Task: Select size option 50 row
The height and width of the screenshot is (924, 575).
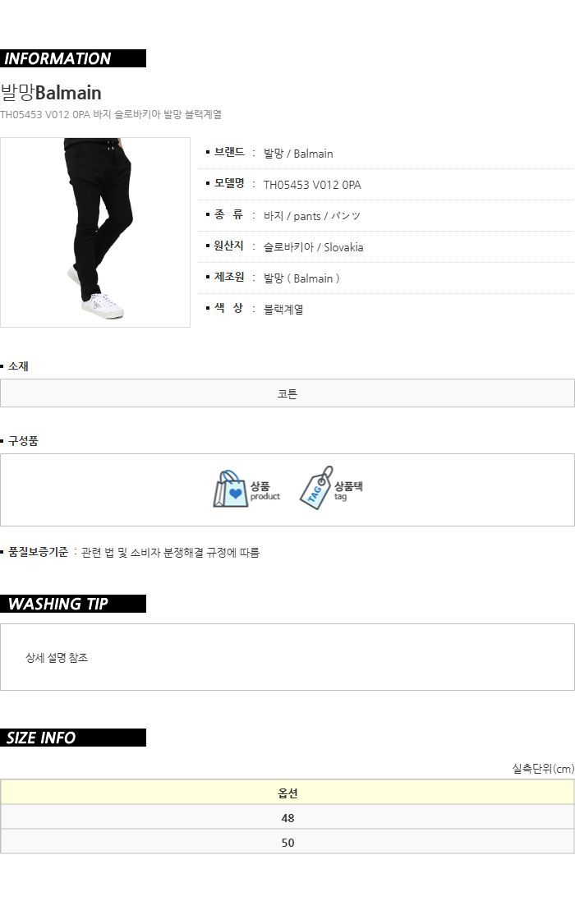Action: click(287, 842)
